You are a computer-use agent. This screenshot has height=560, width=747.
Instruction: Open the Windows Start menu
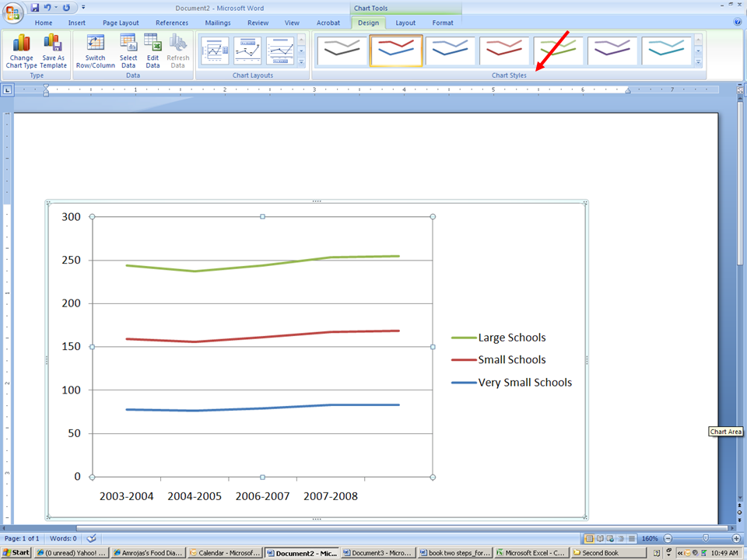(16, 552)
